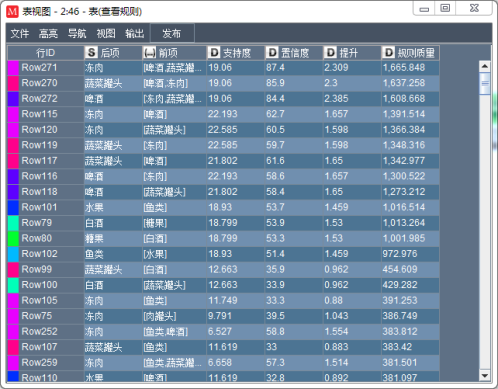Click the S type icon in 后项 header
Image resolution: width=498 pixels, height=389 pixels.
coord(91,53)
